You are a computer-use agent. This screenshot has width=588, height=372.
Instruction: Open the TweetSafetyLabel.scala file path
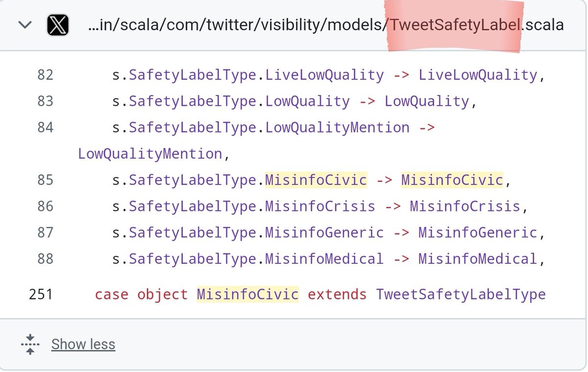(x=325, y=25)
